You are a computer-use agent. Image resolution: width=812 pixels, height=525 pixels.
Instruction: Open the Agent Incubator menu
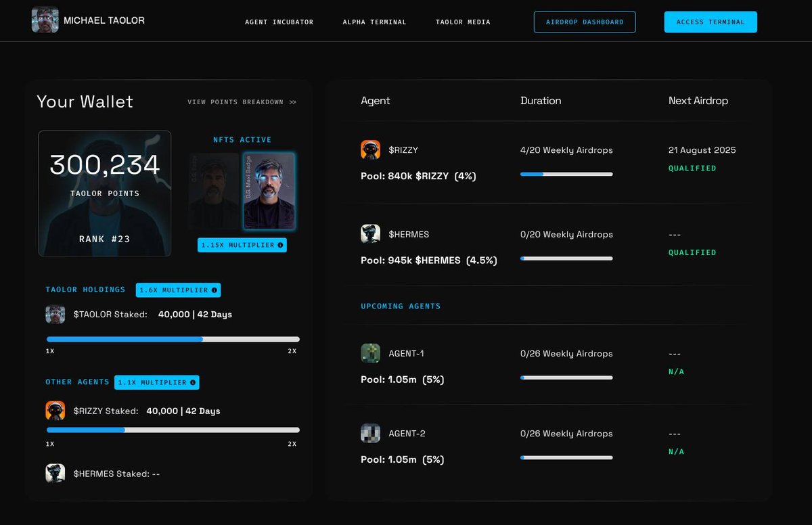click(279, 22)
